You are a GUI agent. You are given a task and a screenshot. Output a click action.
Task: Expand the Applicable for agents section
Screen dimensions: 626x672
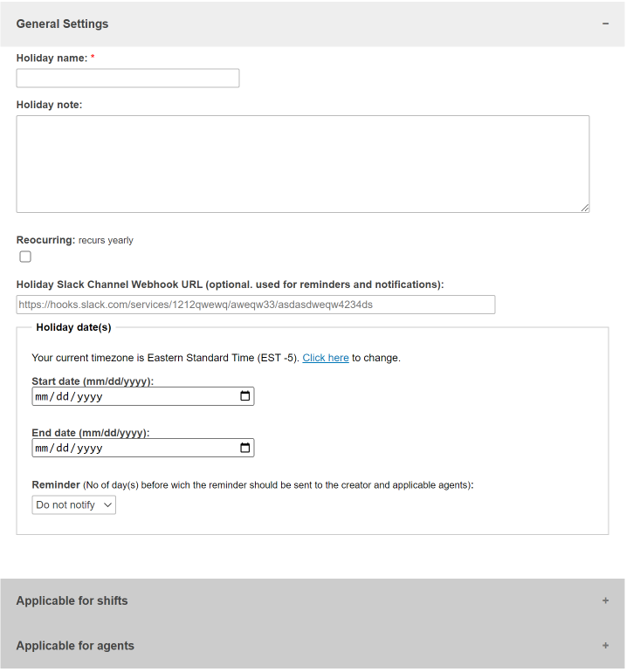(x=313, y=646)
